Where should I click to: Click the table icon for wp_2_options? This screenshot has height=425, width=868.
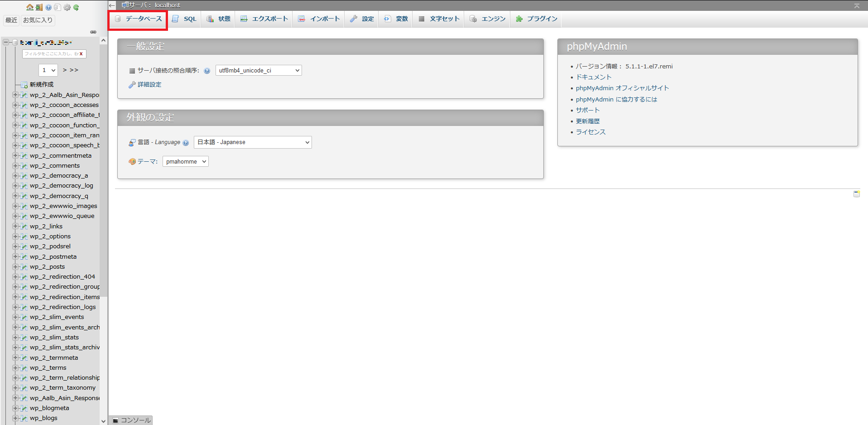24,237
